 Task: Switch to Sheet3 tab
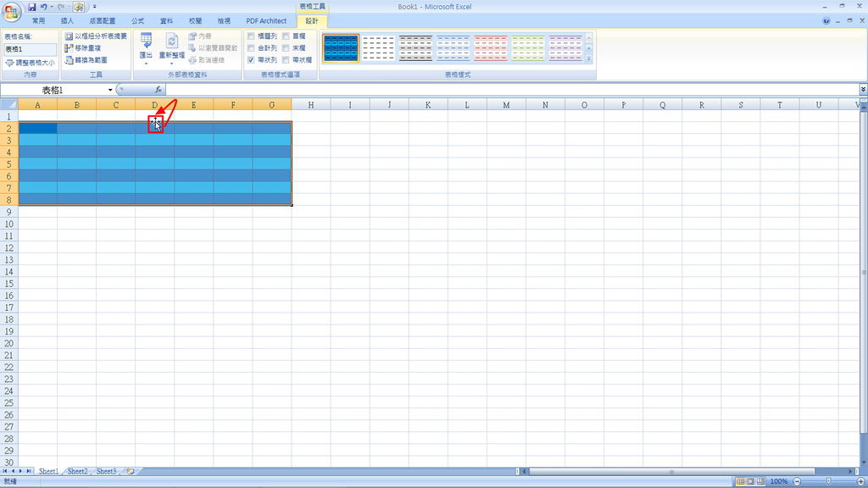pos(106,471)
